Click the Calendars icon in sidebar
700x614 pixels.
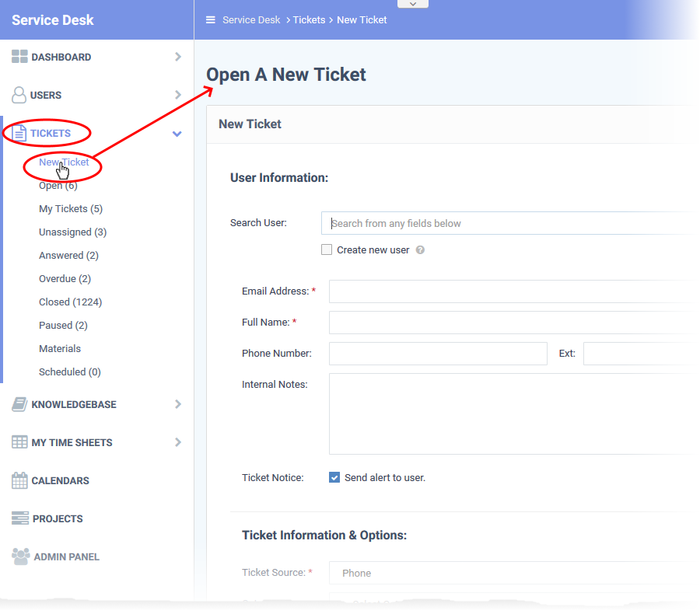pyautogui.click(x=19, y=480)
